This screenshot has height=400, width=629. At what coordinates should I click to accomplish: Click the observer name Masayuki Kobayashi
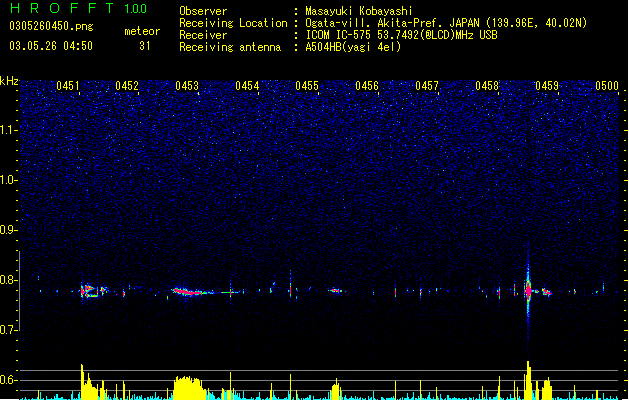359,11
